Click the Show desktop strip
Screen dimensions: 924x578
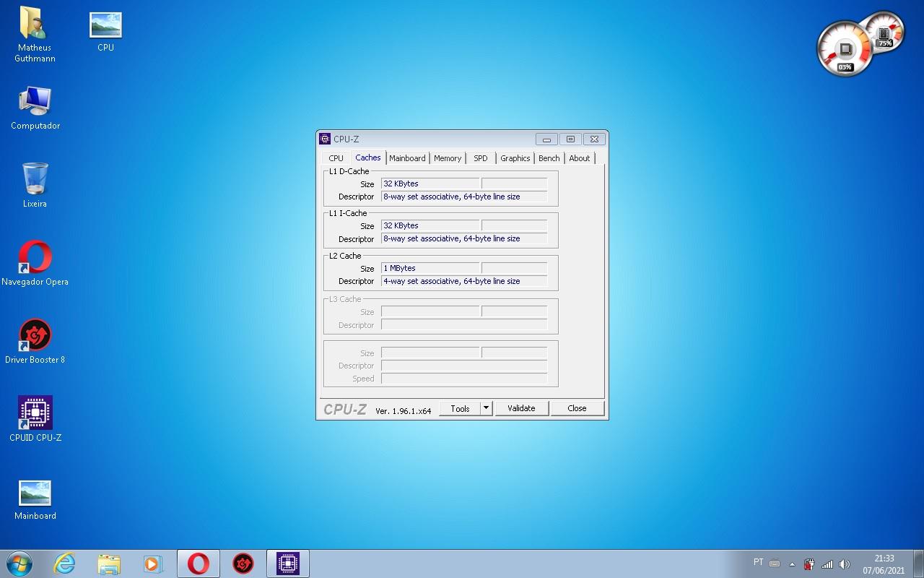click(918, 564)
